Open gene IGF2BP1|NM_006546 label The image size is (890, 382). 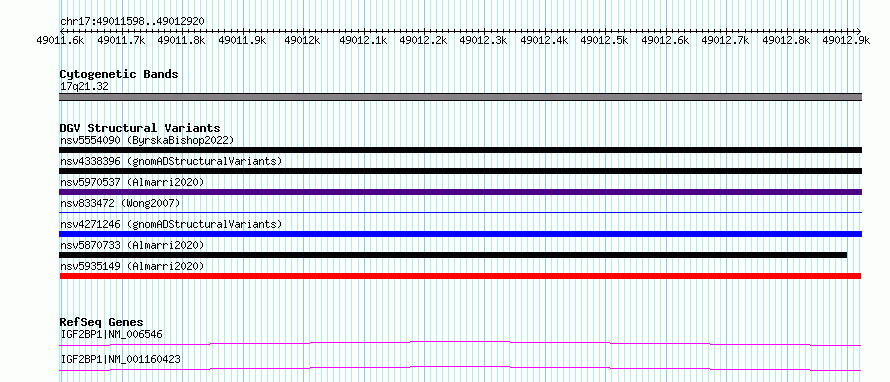pos(111,335)
